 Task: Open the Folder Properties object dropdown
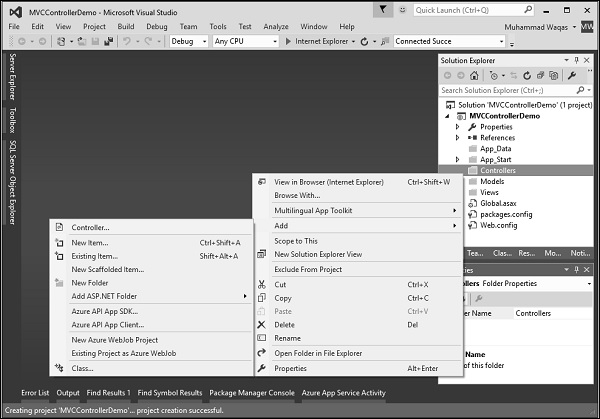[x=589, y=284]
